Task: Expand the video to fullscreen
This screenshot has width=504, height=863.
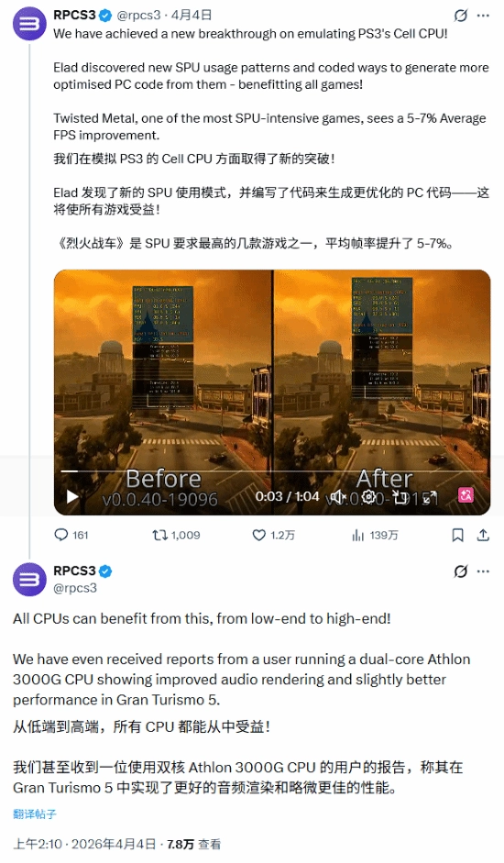Action: point(431,497)
